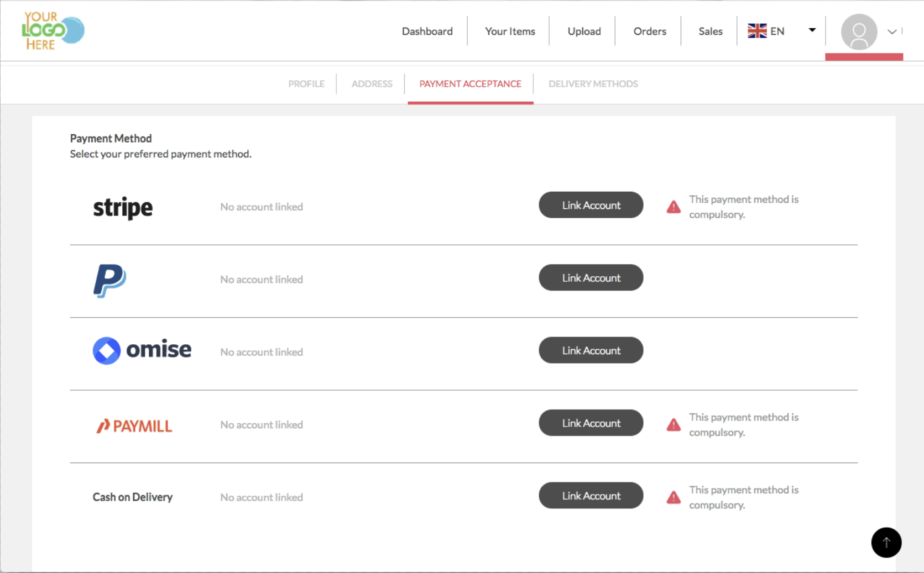Click the Paymill logo

coord(134,425)
